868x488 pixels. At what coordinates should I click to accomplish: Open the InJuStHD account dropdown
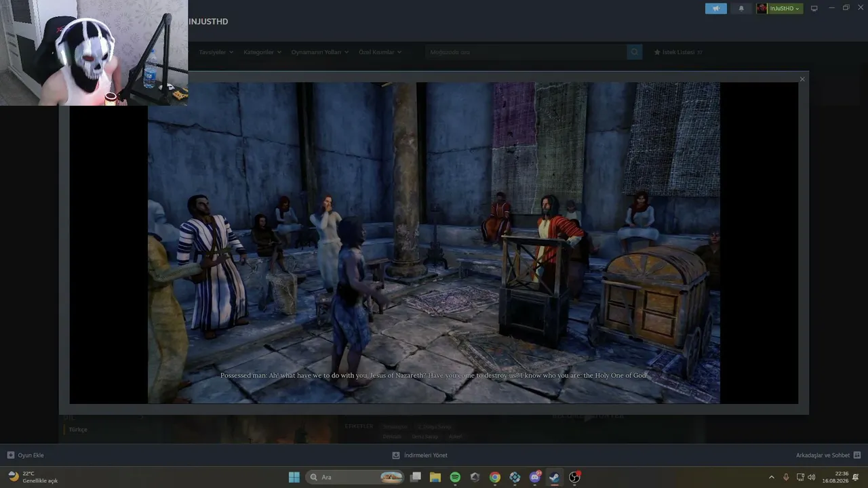coord(785,8)
